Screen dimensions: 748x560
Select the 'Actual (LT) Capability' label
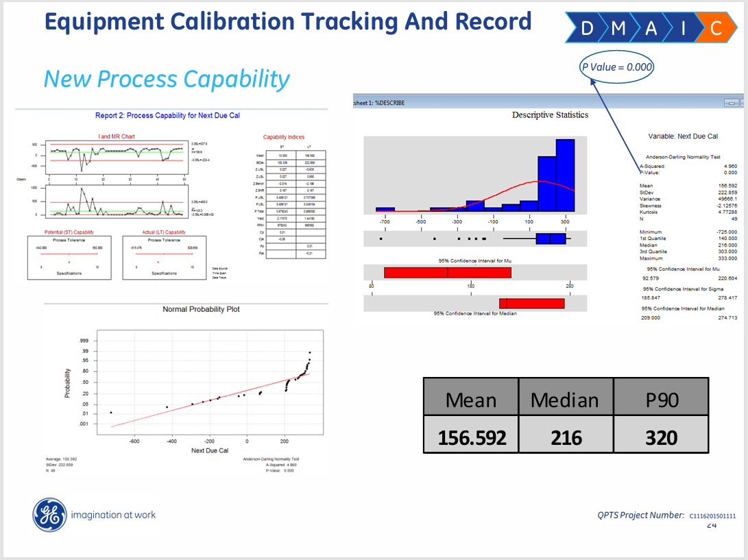pos(164,232)
